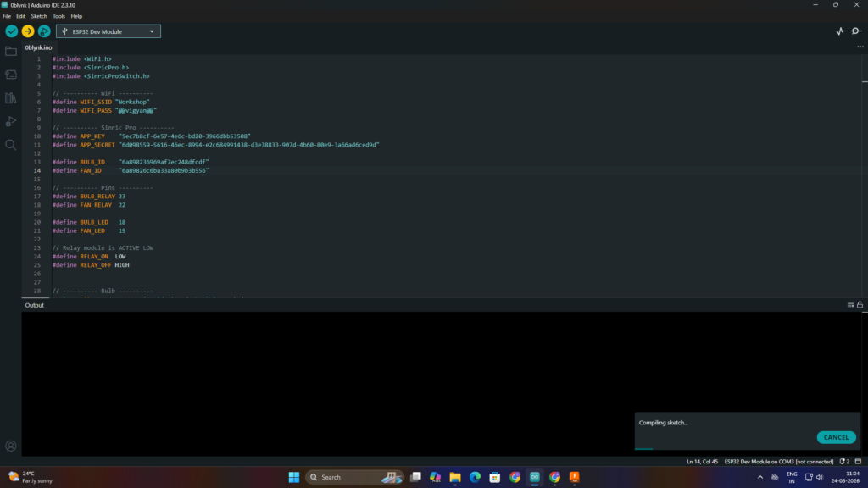Viewport: 868px width, 488px height.
Task: Open File Explorer from the taskbar
Action: point(455,477)
